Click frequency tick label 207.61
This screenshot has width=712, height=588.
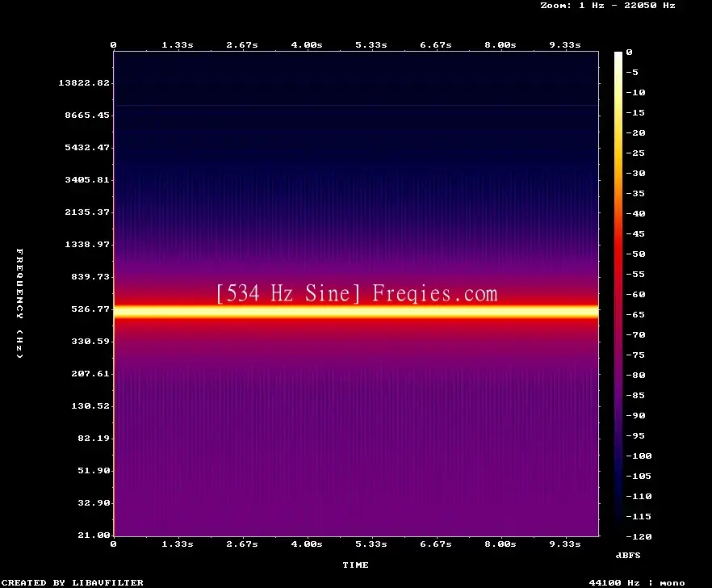[90, 373]
